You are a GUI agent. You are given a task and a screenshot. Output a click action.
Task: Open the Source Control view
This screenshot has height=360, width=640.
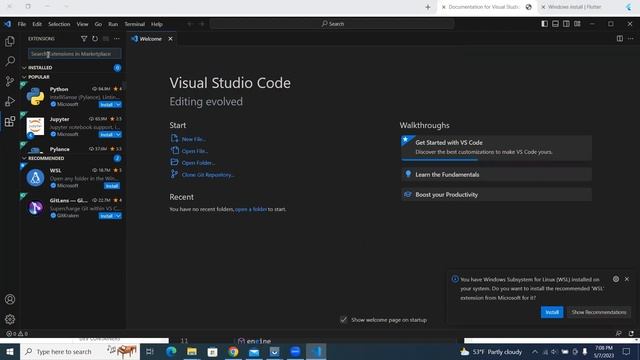tap(10, 81)
